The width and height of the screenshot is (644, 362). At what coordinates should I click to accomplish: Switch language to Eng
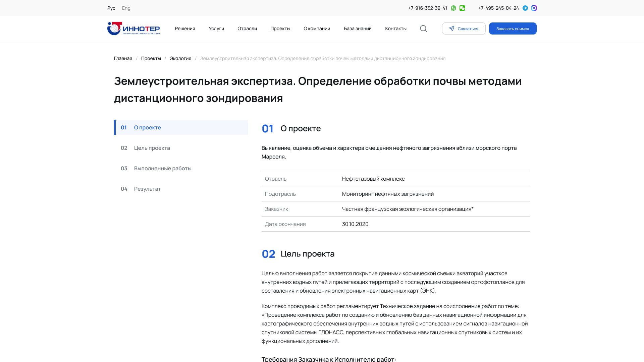(126, 8)
